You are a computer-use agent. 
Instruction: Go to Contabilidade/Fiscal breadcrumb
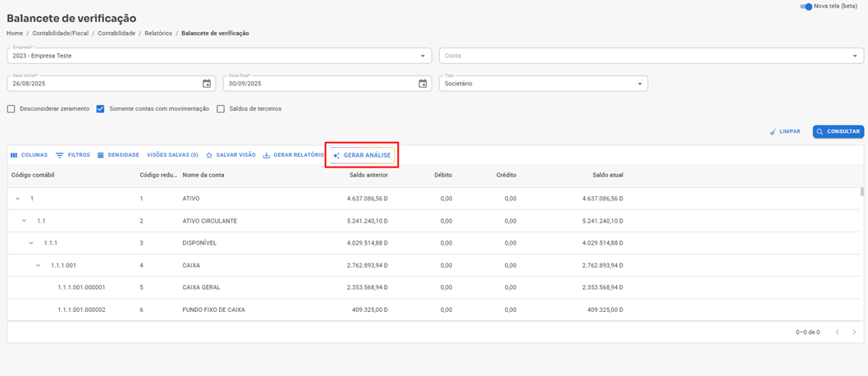(x=61, y=33)
